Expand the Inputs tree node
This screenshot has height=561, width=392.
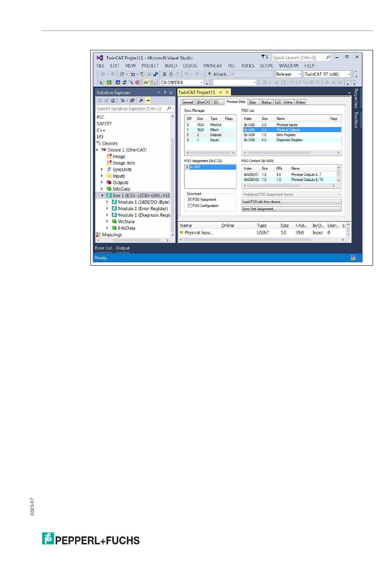point(102,176)
